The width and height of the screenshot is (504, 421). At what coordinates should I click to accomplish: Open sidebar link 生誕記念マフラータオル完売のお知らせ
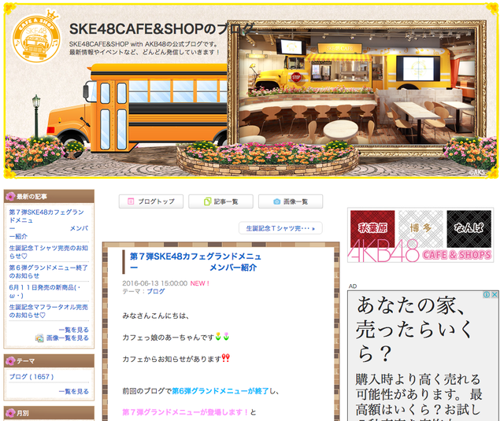tap(49, 311)
